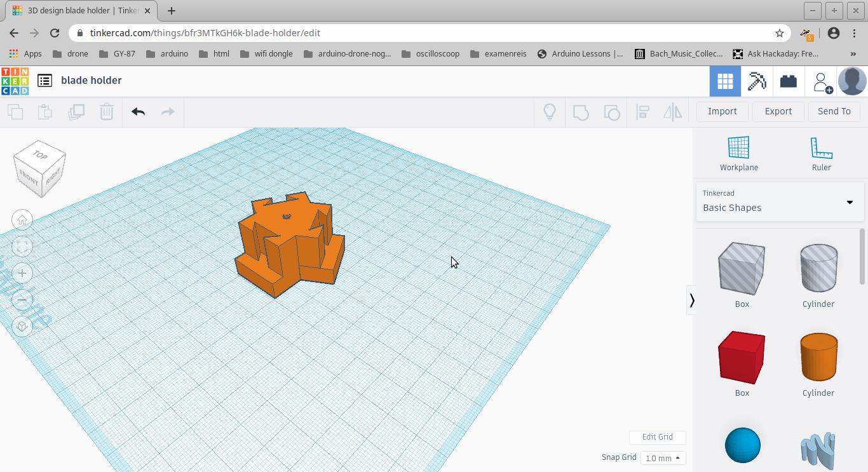Screen dimensions: 868x472
Task: Click the Export button
Action: point(778,111)
